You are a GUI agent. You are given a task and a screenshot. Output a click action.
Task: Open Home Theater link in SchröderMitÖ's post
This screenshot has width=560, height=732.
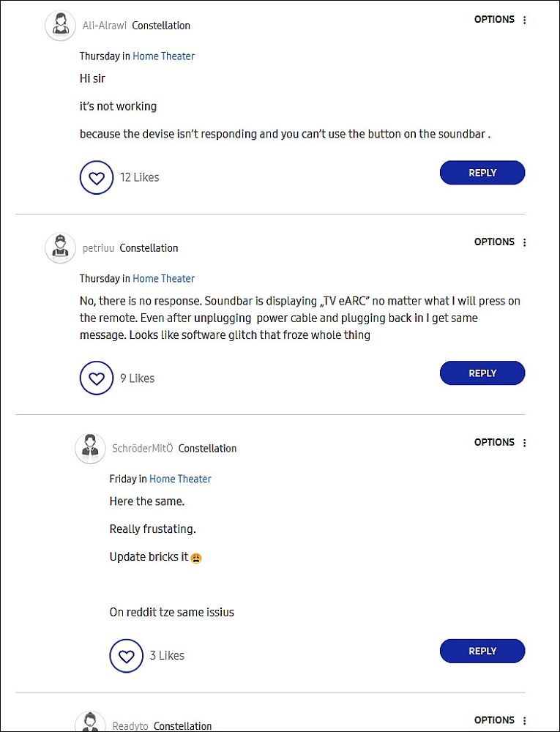click(180, 479)
